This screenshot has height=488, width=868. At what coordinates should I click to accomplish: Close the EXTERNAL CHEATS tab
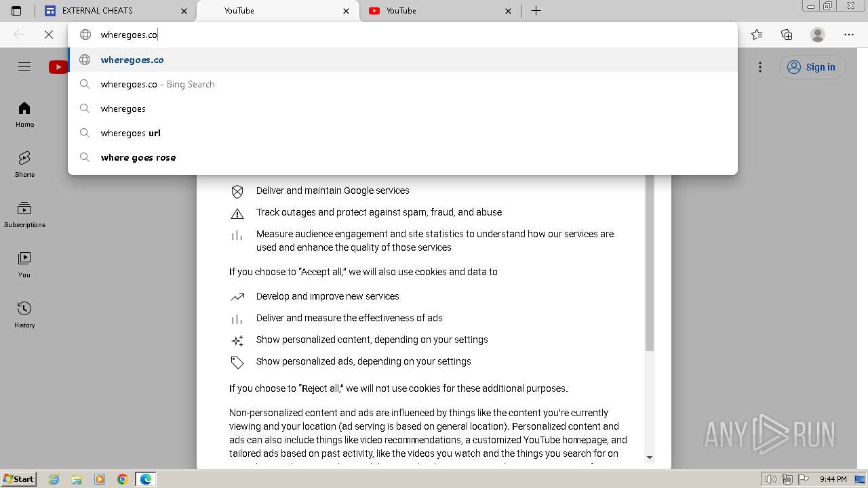click(184, 11)
